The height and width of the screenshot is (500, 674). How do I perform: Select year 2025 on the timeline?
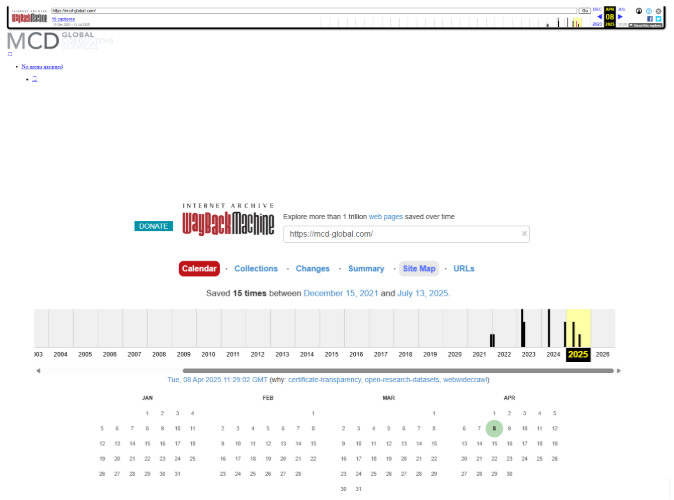click(x=578, y=355)
